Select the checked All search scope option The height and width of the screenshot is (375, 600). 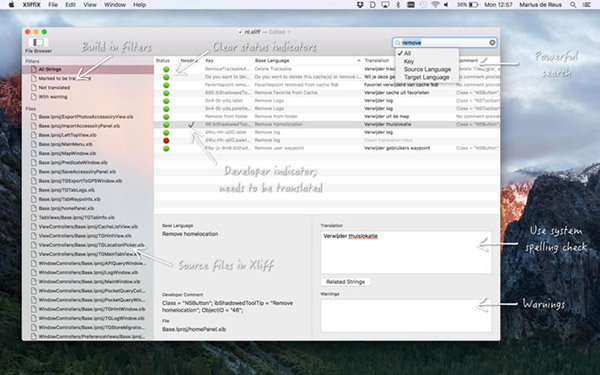407,54
